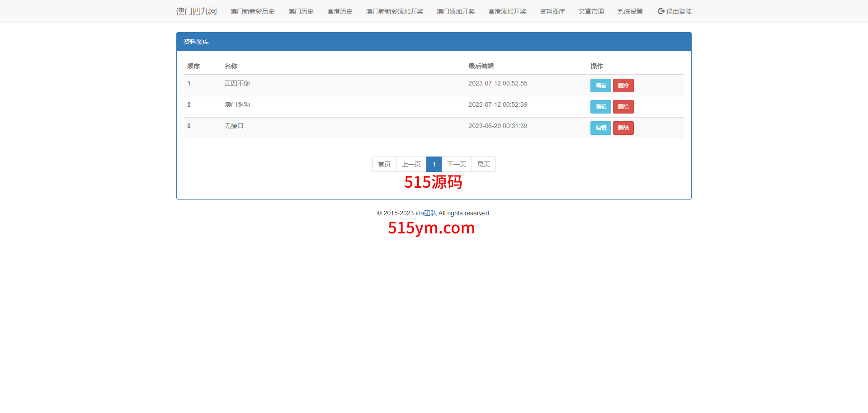This screenshot has width=868, height=413.
Task: Open the itta团队 footer link
Action: click(426, 213)
